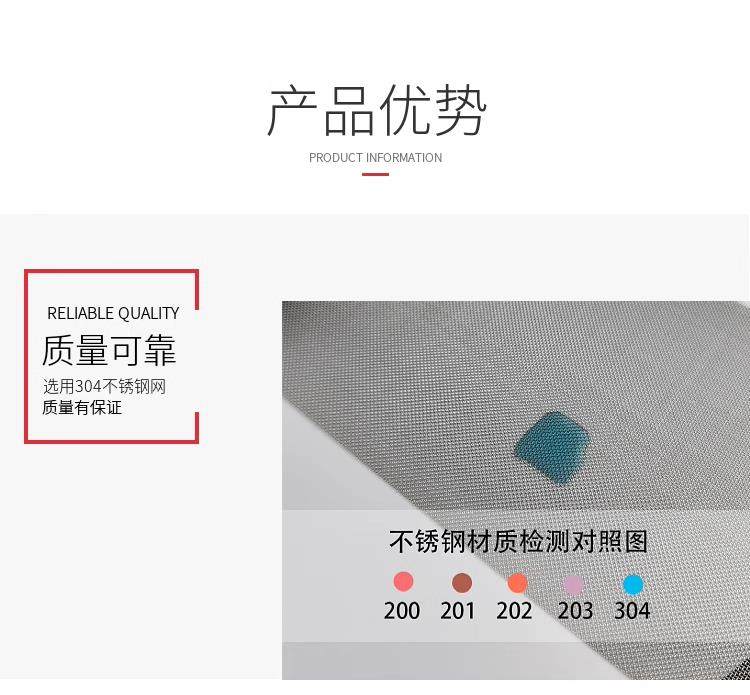The width and height of the screenshot is (750, 695).
Task: Click the 质量可靠 title text
Action: click(109, 350)
